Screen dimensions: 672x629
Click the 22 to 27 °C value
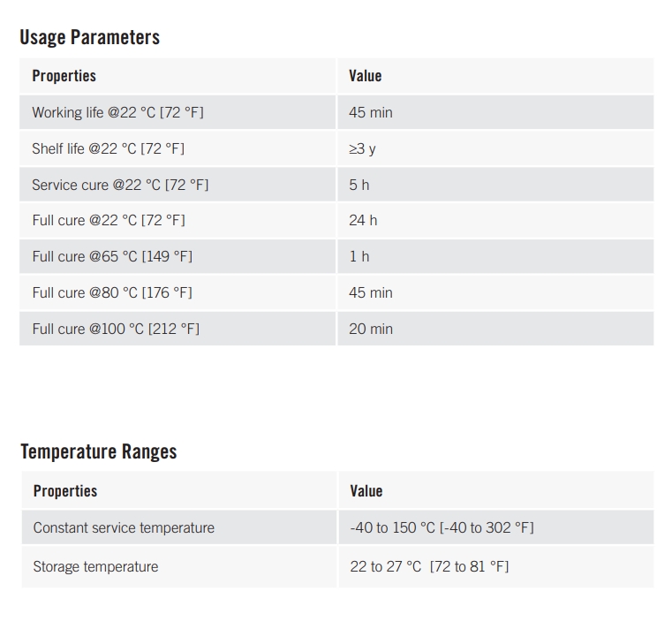coord(429,566)
